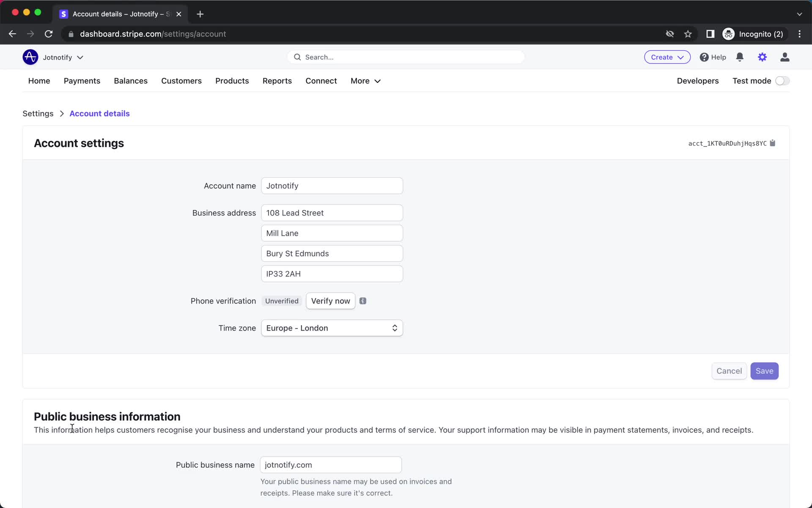Click Verify now button

pos(331,301)
